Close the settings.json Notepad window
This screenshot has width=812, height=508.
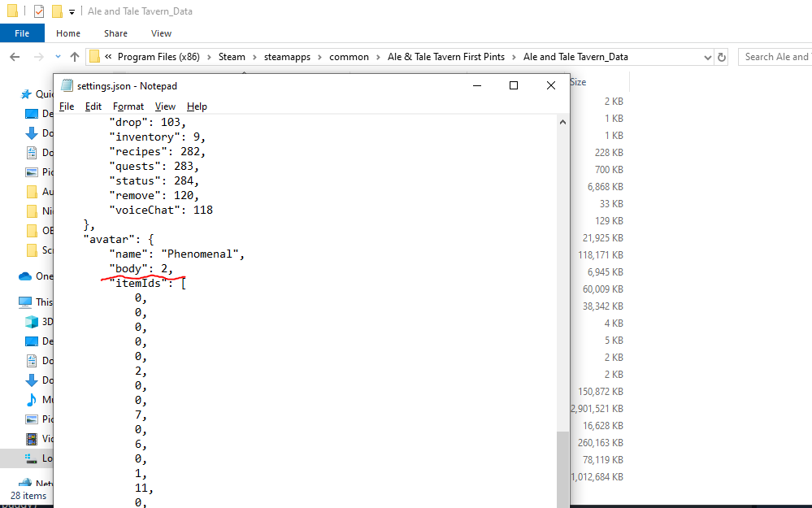pos(551,85)
